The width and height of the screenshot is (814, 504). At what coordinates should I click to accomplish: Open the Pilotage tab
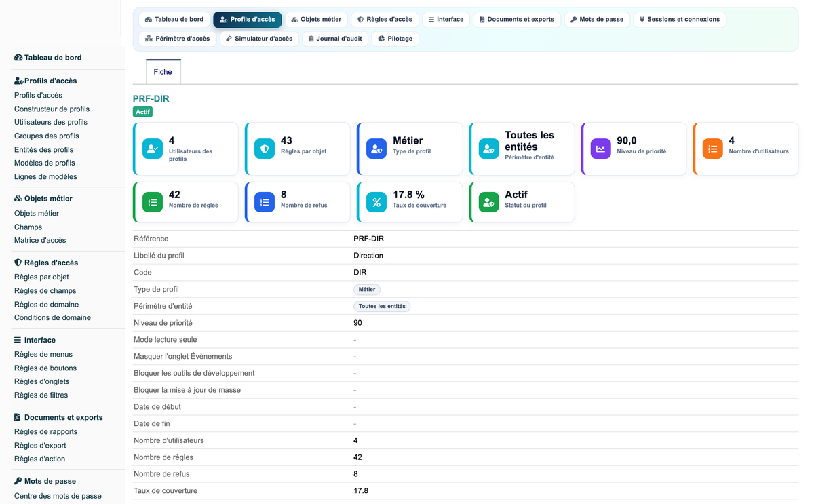click(x=395, y=39)
